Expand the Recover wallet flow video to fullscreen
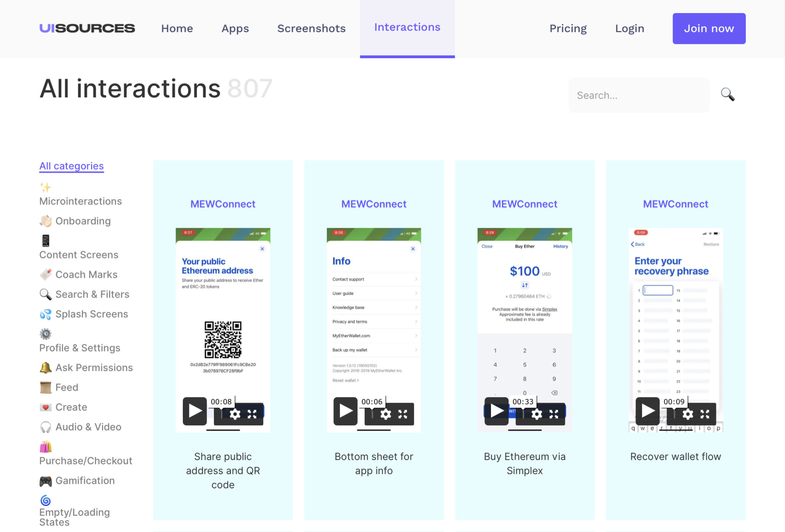The image size is (785, 532). coord(705,414)
